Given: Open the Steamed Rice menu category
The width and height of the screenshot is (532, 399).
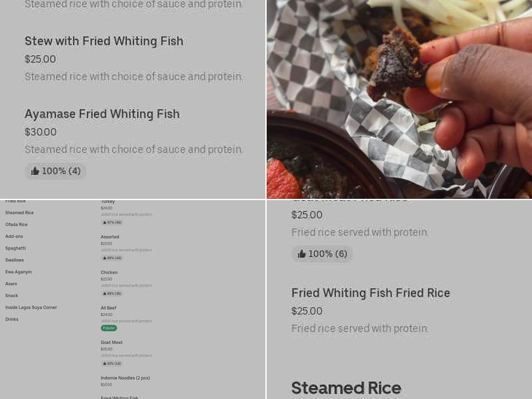Looking at the screenshot, I should 19,213.
